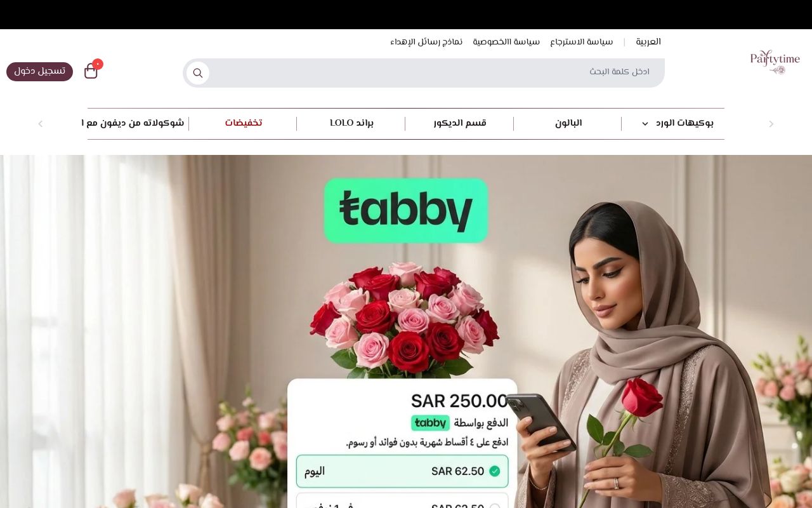This screenshot has height=508, width=812.
Task: Switch language via العربية link
Action: (x=648, y=42)
